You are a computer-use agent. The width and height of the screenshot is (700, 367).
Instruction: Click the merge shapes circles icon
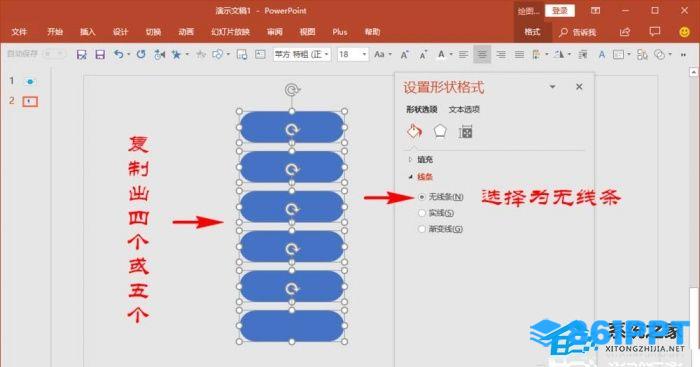[659, 54]
